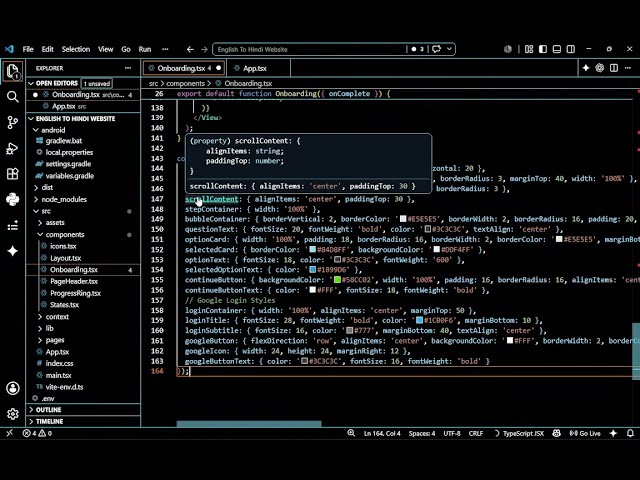Viewport: 640px width, 480px height.
Task: Click the errors and warnings count
Action: coord(37,433)
